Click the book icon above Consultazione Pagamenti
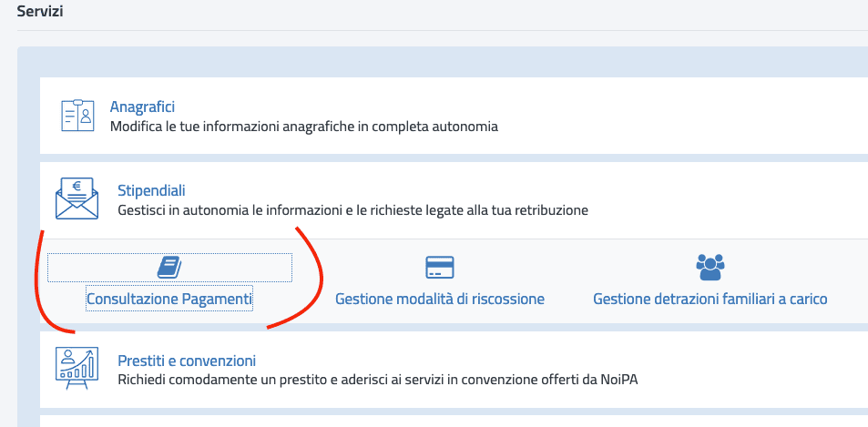Viewport: 868px width, 427px height. (x=169, y=267)
